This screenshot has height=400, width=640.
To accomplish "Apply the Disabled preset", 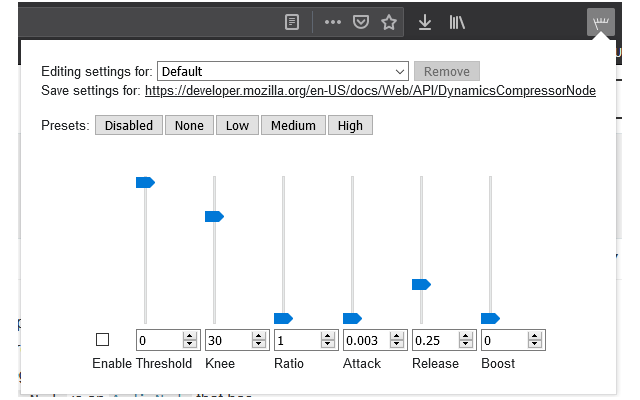I will coord(129,125).
